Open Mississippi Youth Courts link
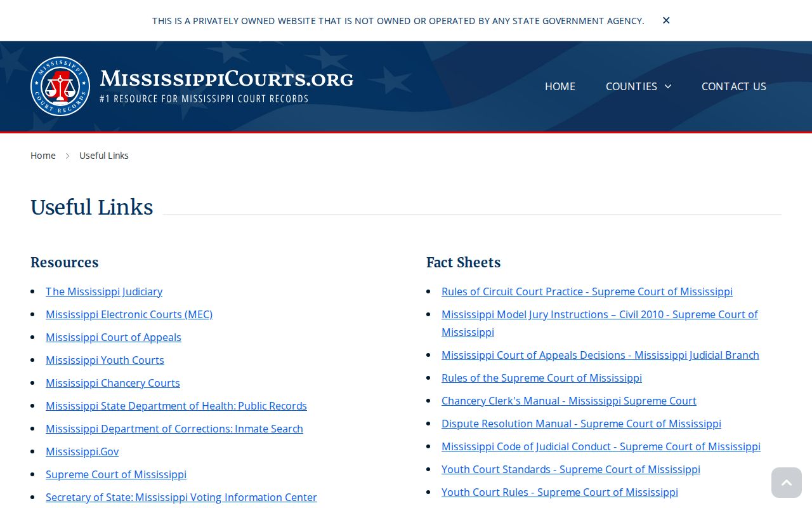 [105, 360]
